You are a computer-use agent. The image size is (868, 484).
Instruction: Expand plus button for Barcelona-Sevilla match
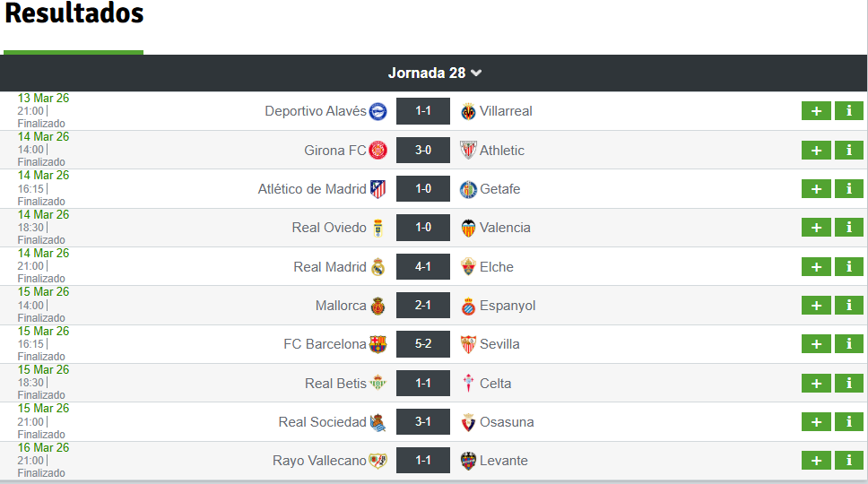816,344
